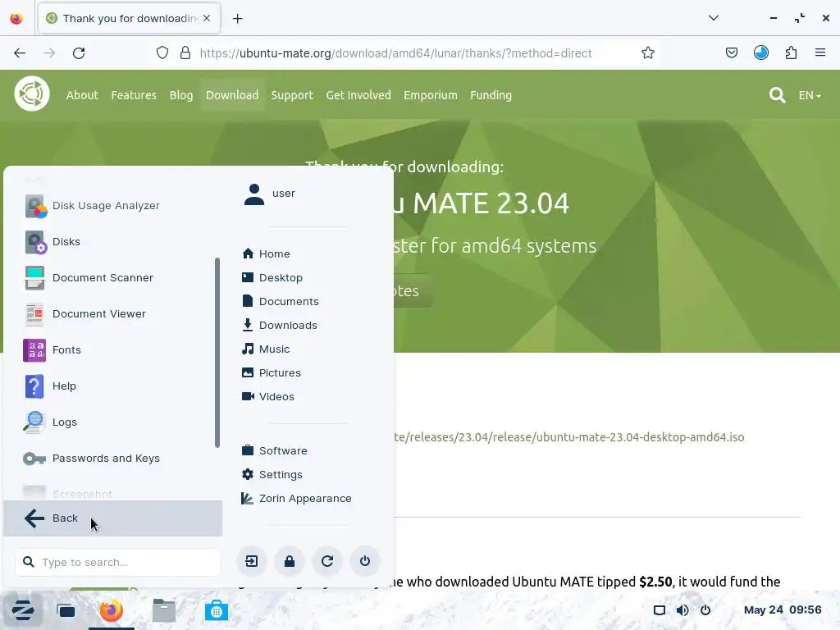Open Downloads folder from menu
840x630 pixels.
(x=280, y=325)
